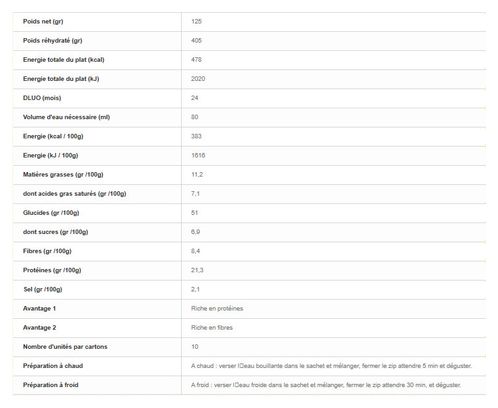Click 'Nombre d'unités par cartons' label
498x408 pixels.
click(x=65, y=347)
